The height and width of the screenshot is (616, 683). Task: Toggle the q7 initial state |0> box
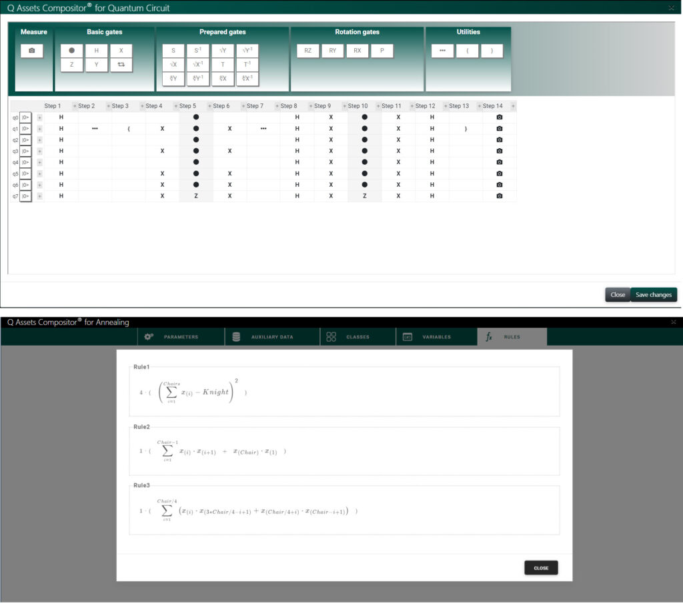coord(26,196)
